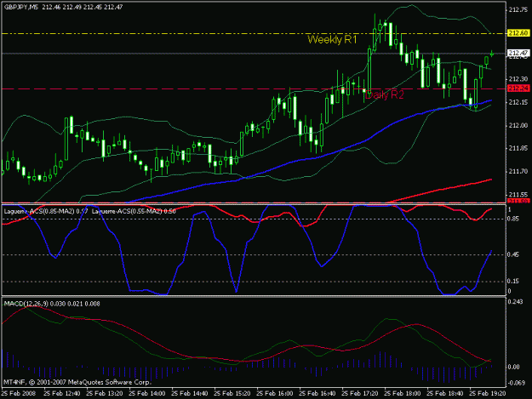Click the 212.15 price axis label
The width and height of the screenshot is (532, 399).
click(518, 102)
